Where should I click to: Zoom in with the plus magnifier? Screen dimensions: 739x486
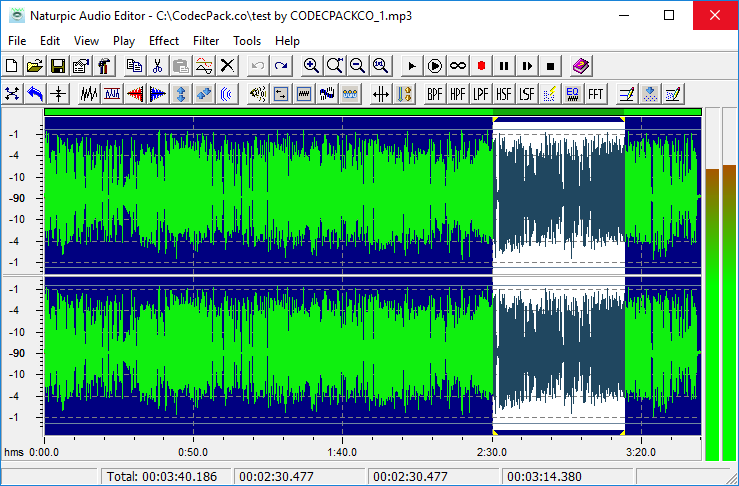312,66
